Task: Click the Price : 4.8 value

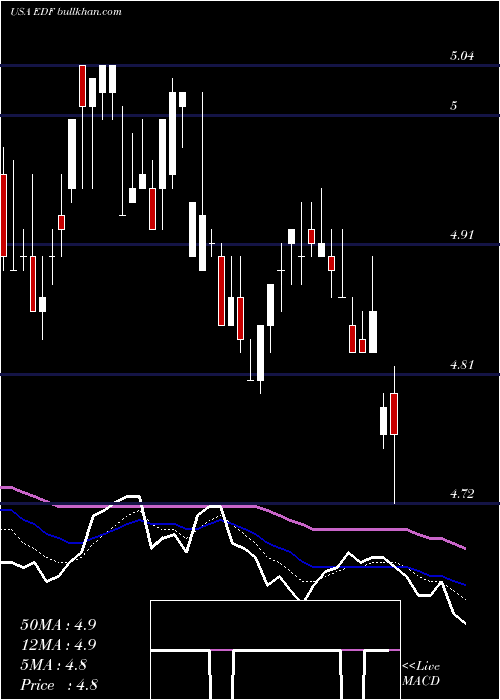Action: 59,685
